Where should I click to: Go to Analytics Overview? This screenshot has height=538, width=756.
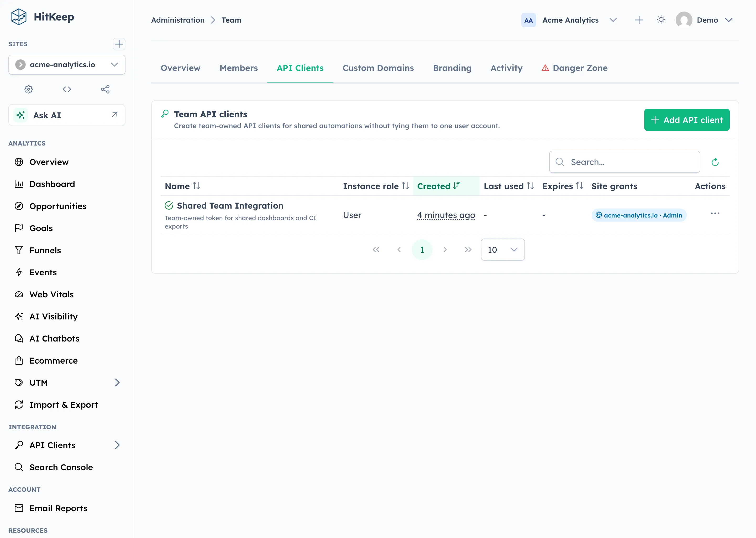click(x=67, y=162)
